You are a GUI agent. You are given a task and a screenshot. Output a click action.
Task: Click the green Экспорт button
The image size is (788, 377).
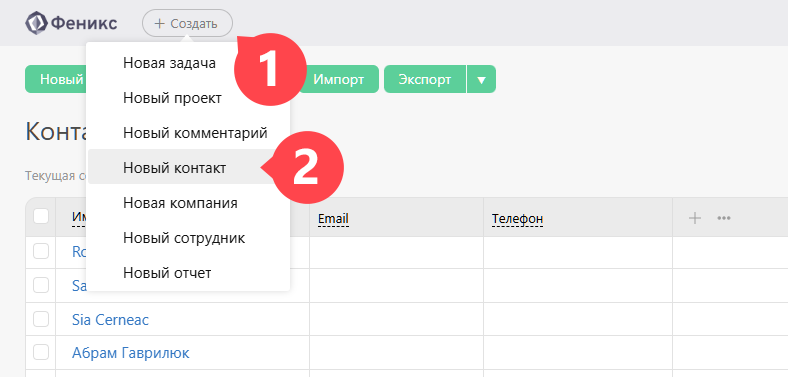pos(425,79)
